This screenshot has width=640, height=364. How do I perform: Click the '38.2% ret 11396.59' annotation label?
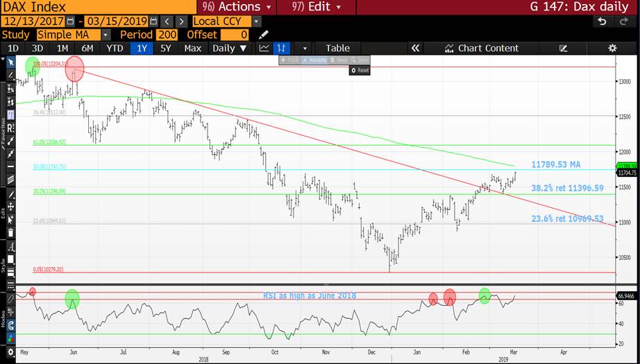567,188
